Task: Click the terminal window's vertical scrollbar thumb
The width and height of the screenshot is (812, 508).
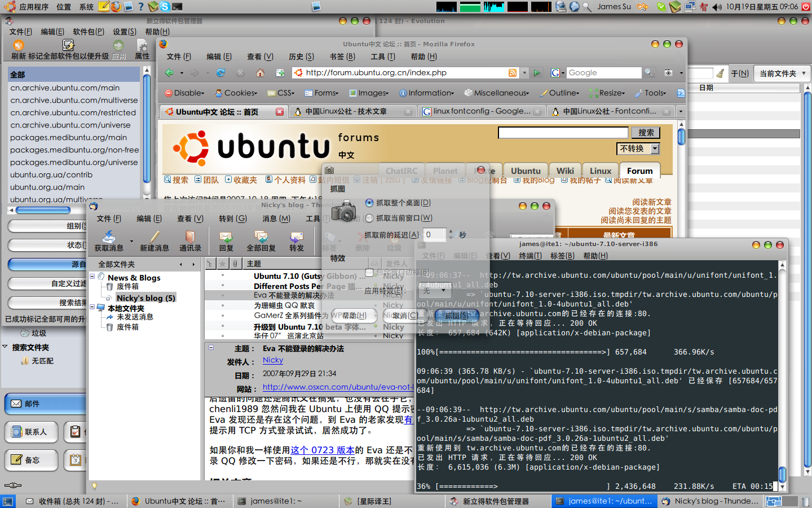Action: [x=783, y=474]
